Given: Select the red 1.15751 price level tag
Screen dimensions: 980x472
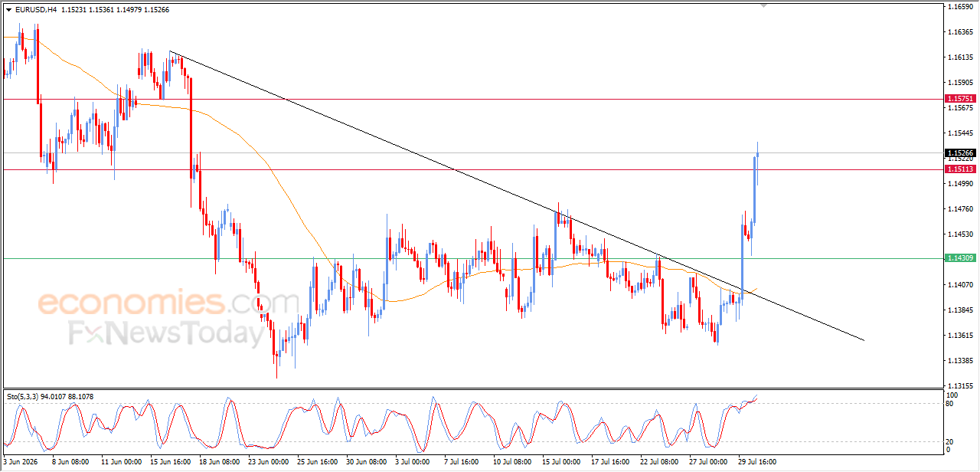Looking at the screenshot, I should point(960,99).
